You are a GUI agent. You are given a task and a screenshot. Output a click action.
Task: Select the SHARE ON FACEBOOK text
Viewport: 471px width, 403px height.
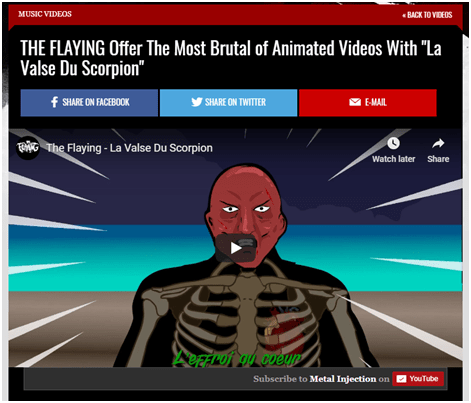(96, 102)
